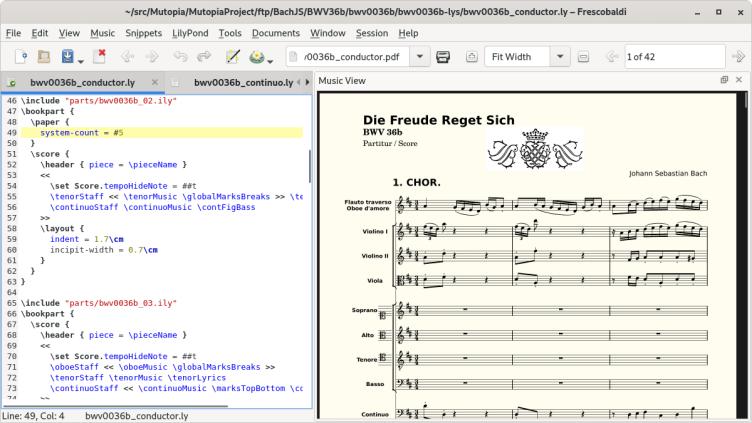Click the Open file icon
The width and height of the screenshot is (752, 423).
point(44,57)
